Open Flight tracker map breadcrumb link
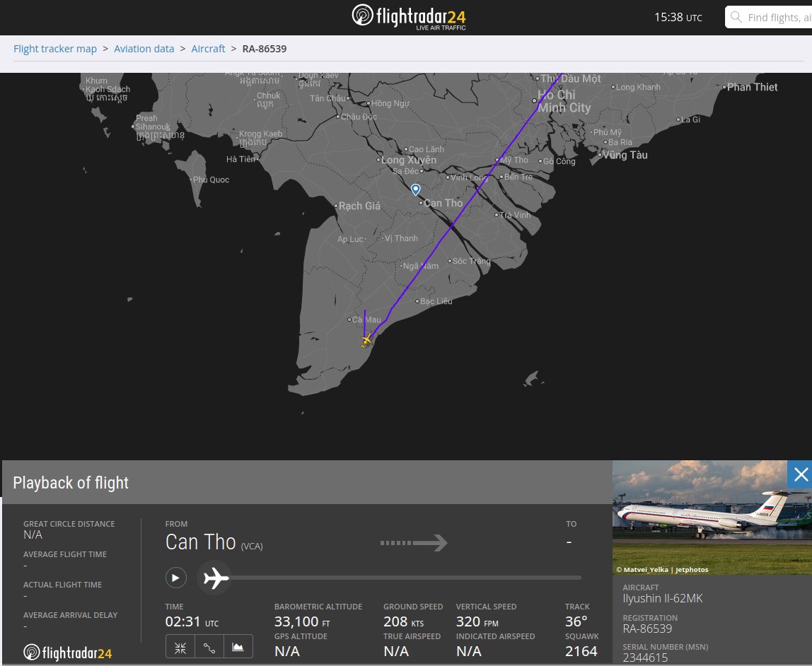 coord(55,49)
